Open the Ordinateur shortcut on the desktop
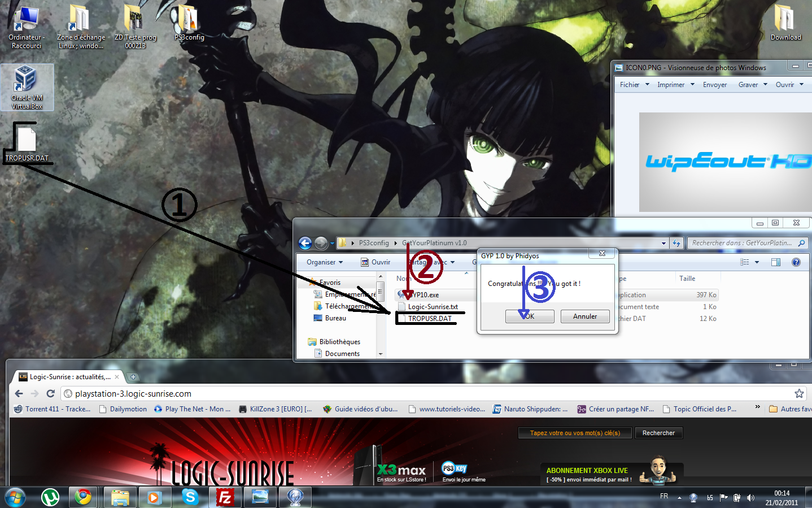812x508 pixels. pos(26,27)
